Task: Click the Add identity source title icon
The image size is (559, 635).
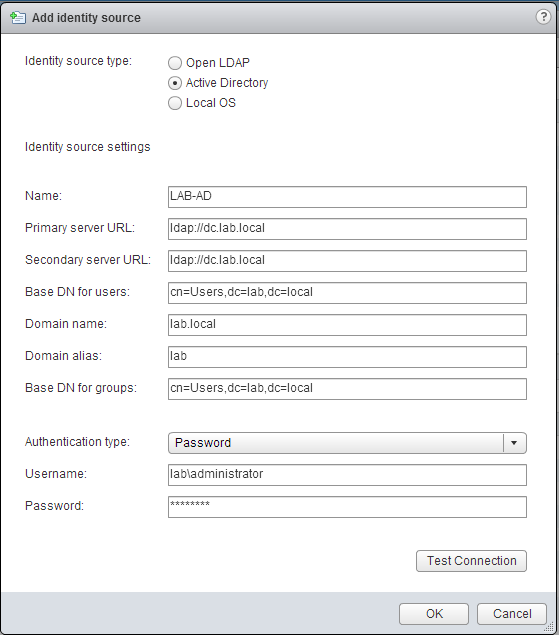Action: [x=18, y=18]
